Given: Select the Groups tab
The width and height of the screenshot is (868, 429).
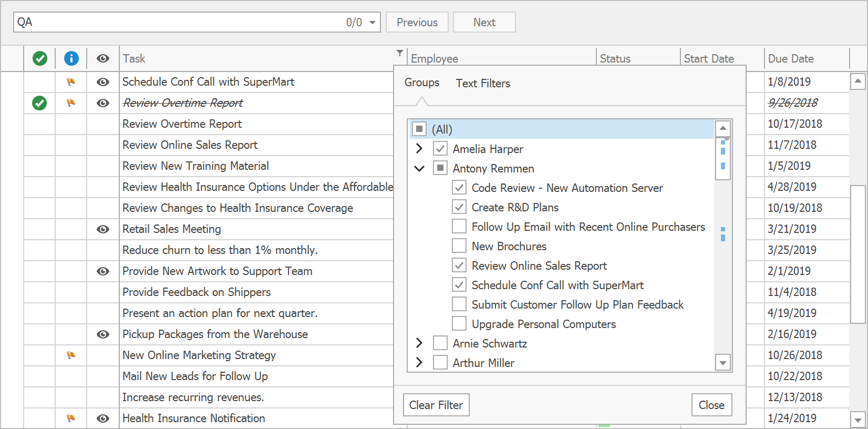Looking at the screenshot, I should (421, 83).
